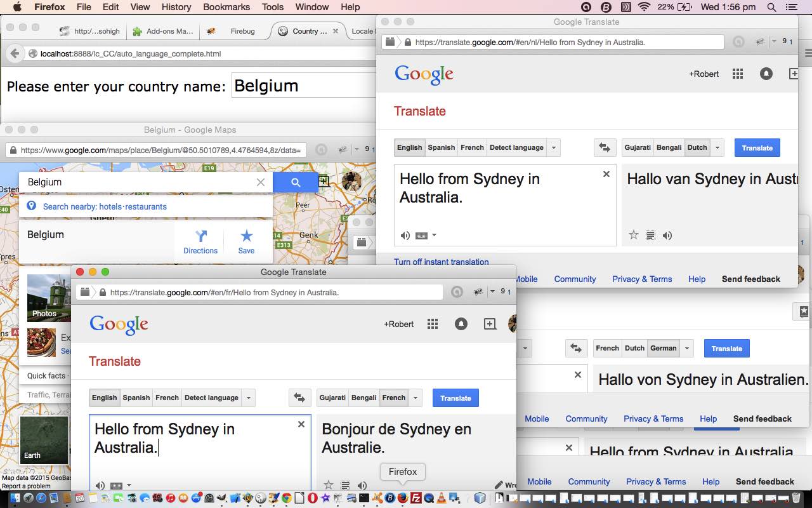812x508 pixels.
Task: Open Community link in Dutch translate window
Action: 575,279
